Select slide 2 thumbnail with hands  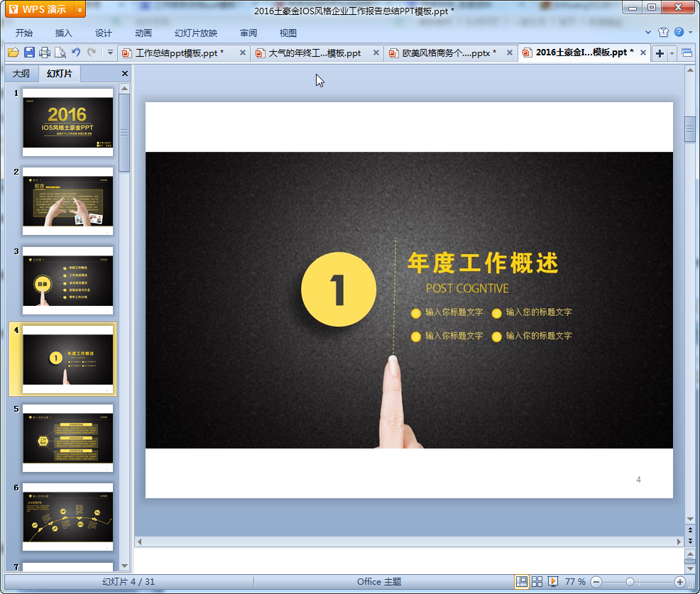coord(68,202)
